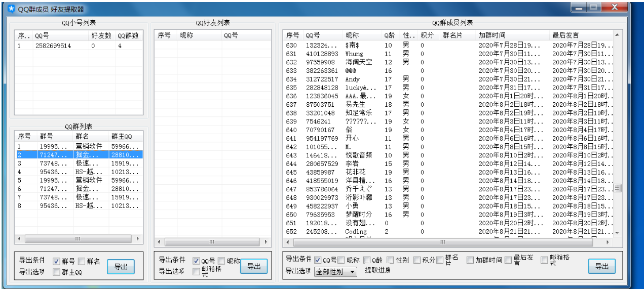Select member 641 开心
The height and width of the screenshot is (291, 644).
coord(448,139)
